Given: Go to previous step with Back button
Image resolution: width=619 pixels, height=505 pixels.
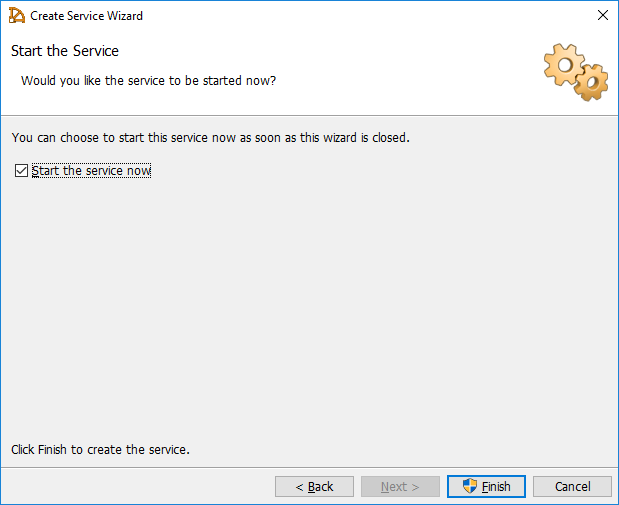Looking at the screenshot, I should coord(314,486).
